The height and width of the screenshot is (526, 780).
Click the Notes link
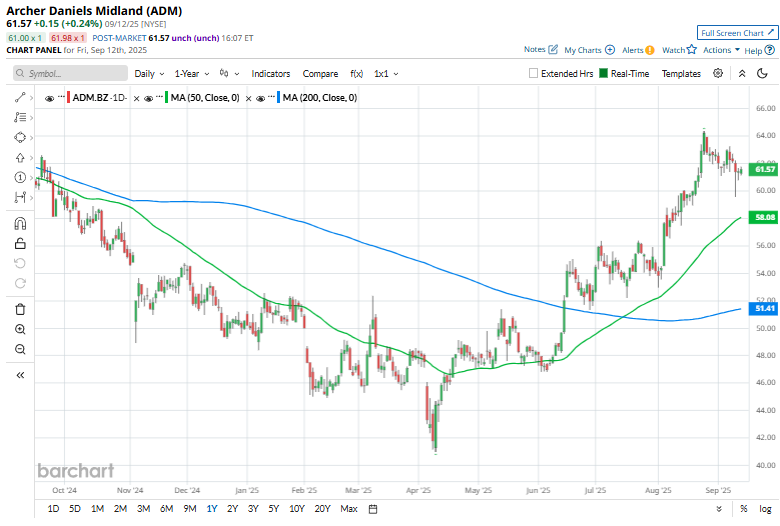coord(534,49)
